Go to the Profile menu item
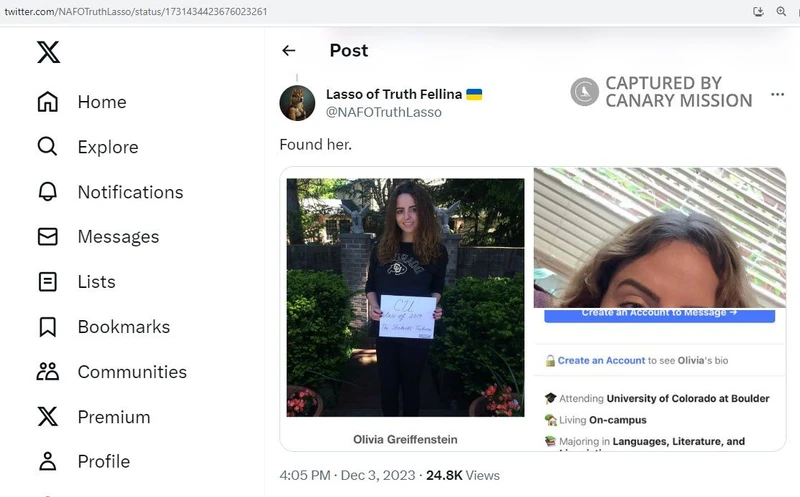Viewport: 800px width, 497px height. 84,461
